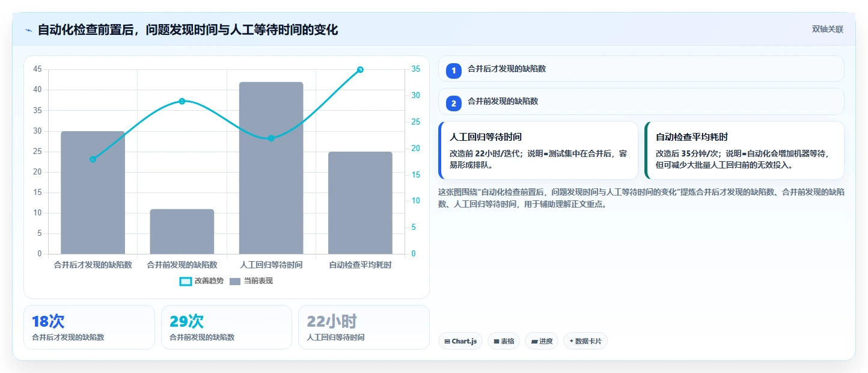Image resolution: width=868 pixels, height=373 pixels.
Task: Click the 18次 stat card
Action: click(89, 327)
